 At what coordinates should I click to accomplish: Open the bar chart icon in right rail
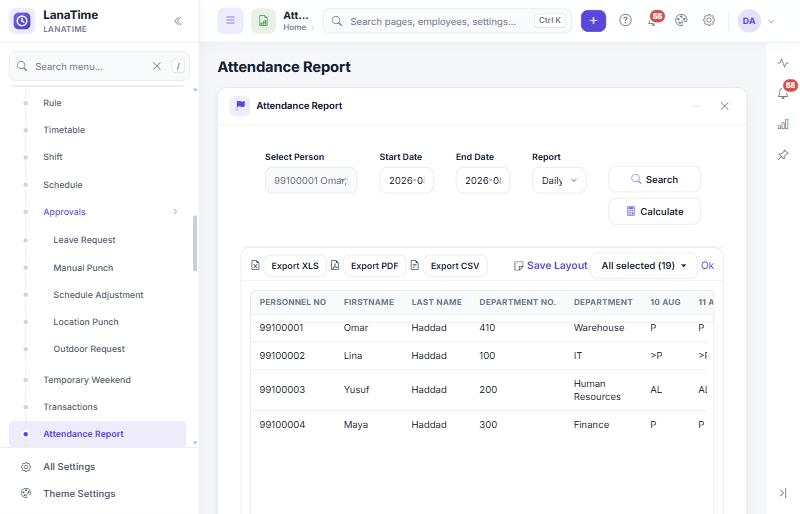(783, 124)
